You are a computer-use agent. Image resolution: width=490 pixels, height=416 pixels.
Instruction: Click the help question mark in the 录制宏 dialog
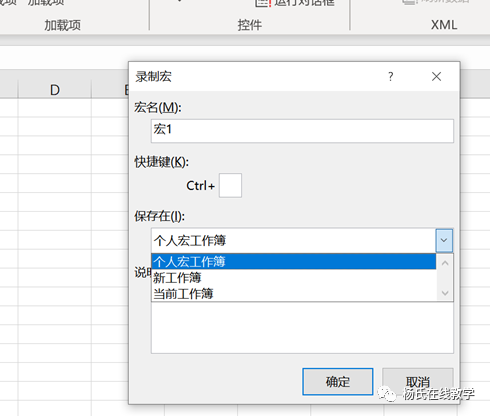(391, 77)
